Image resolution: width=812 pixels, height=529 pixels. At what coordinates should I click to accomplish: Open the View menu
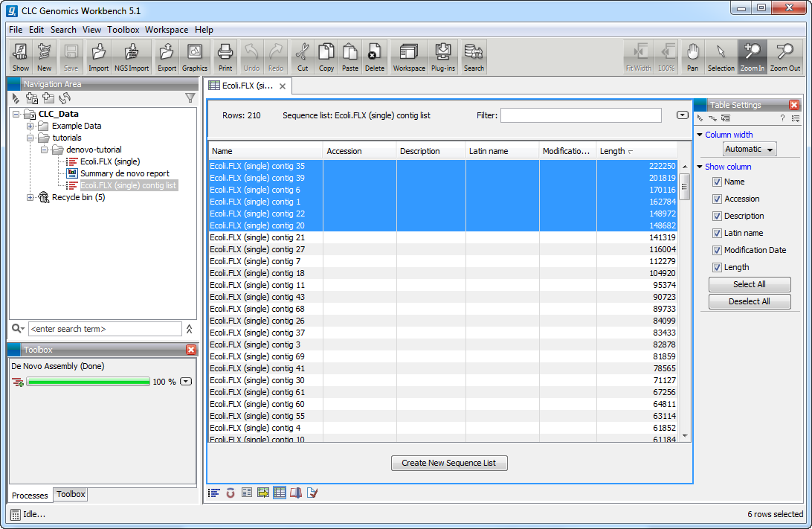[x=91, y=30]
